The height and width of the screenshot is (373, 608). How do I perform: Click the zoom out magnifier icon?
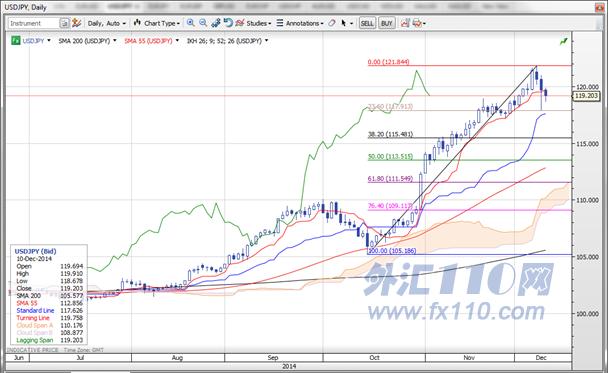click(203, 23)
